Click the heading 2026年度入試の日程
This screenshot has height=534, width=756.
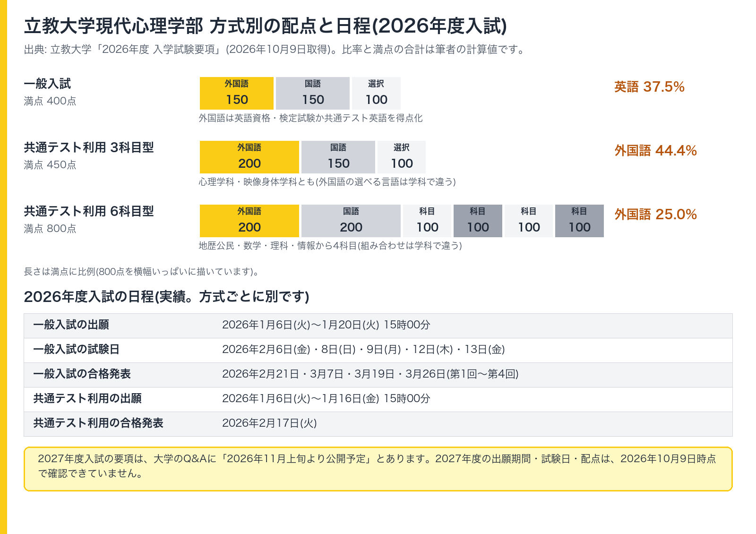[166, 297]
